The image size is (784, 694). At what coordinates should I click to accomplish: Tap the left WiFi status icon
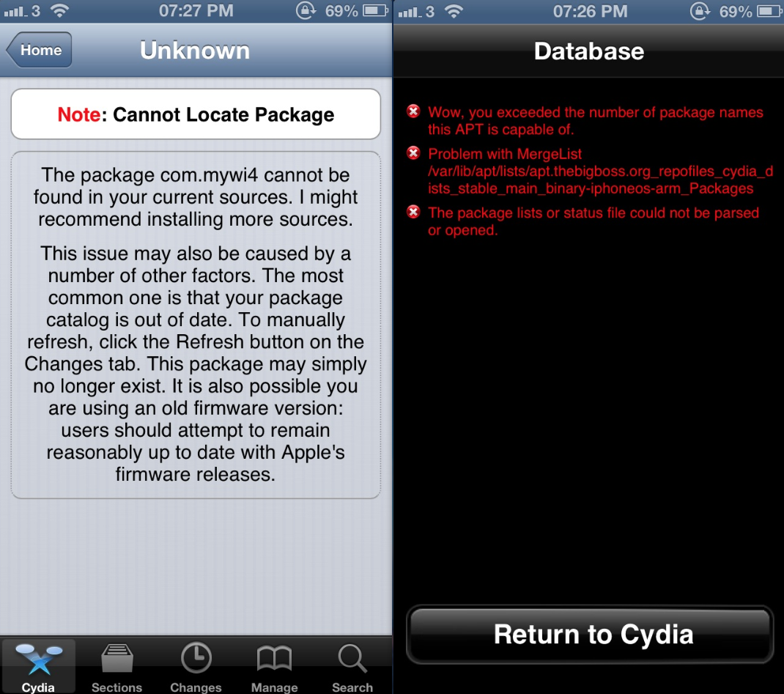59,10
